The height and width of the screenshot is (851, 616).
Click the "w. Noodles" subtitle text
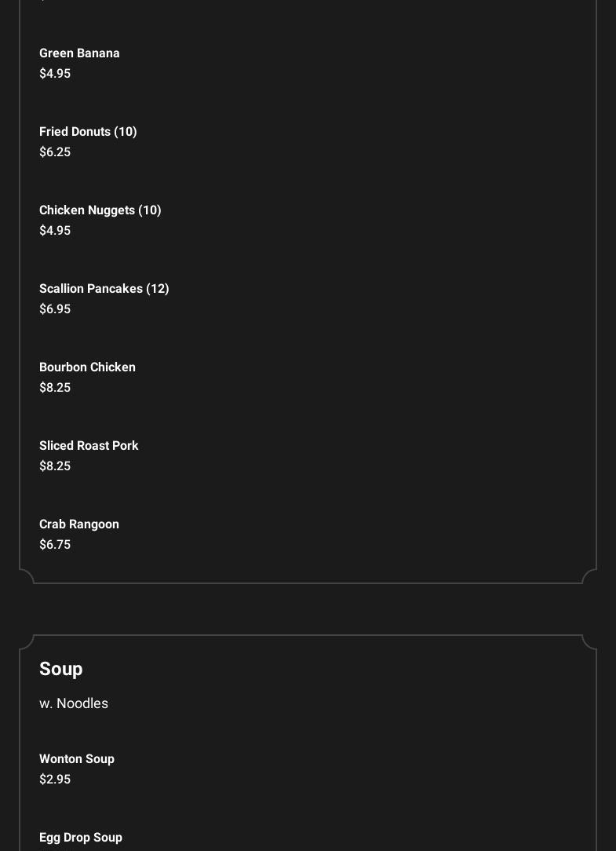(74, 703)
